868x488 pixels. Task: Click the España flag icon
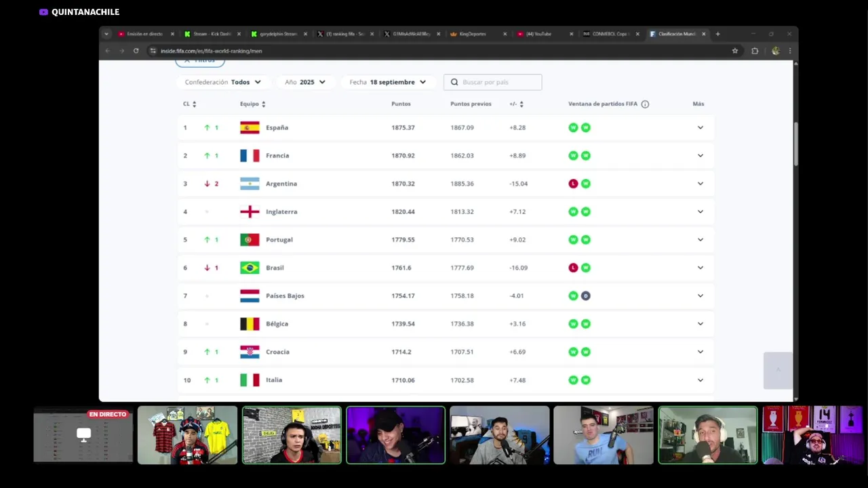click(x=250, y=127)
